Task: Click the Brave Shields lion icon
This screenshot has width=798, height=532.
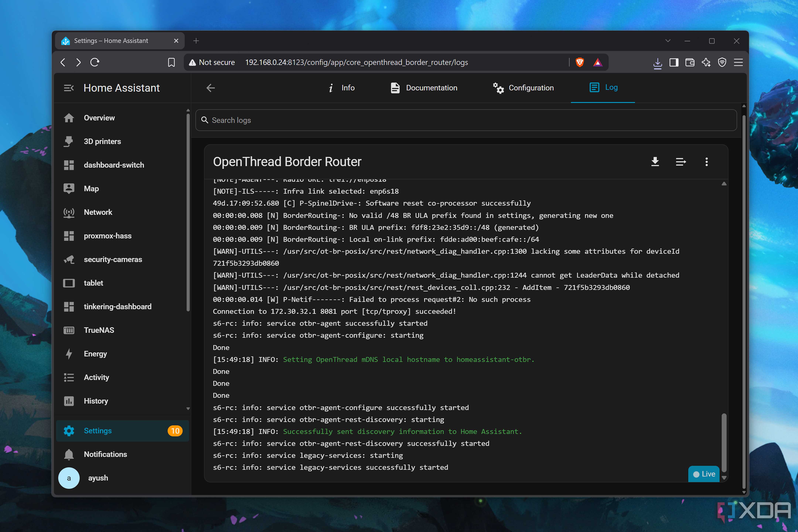Action: (x=580, y=62)
